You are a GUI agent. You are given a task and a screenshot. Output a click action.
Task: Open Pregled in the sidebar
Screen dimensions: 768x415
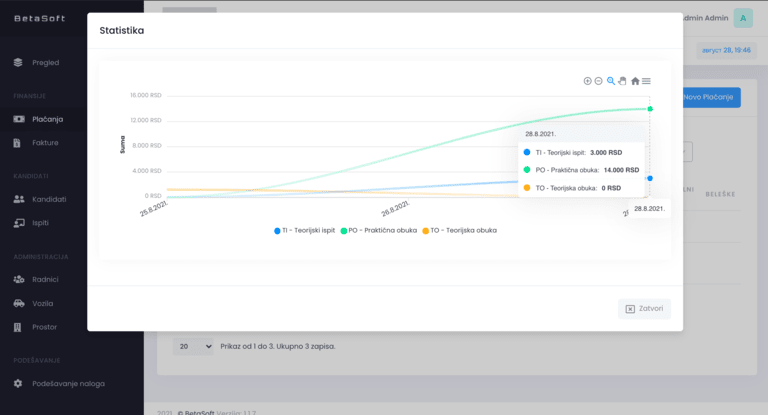point(46,63)
